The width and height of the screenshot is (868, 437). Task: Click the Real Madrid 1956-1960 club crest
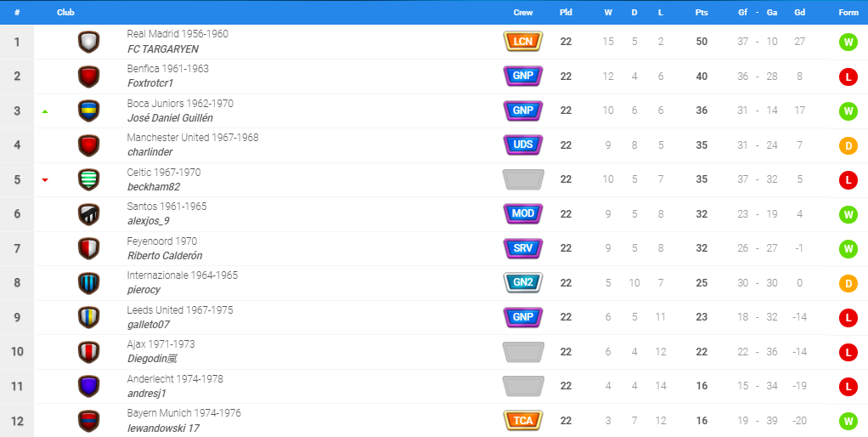click(88, 43)
